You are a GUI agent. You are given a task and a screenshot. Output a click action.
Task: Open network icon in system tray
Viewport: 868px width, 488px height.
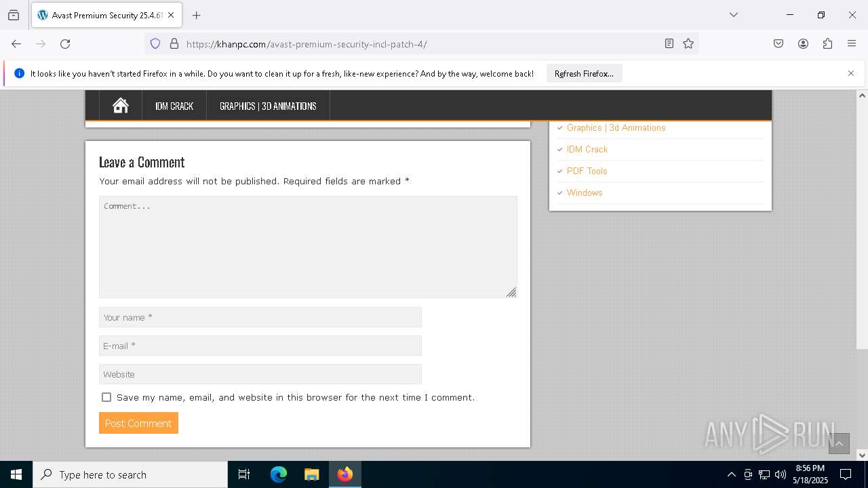(764, 474)
